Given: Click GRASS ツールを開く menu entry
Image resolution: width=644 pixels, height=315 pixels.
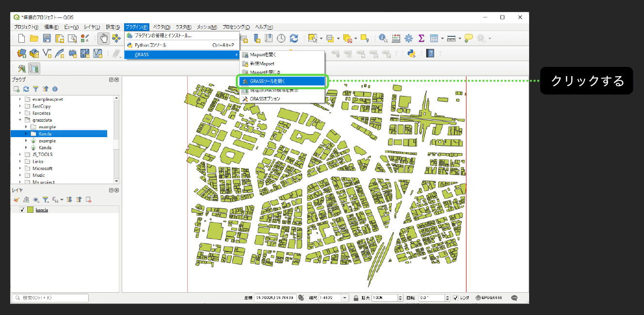Looking at the screenshot, I should (x=282, y=81).
